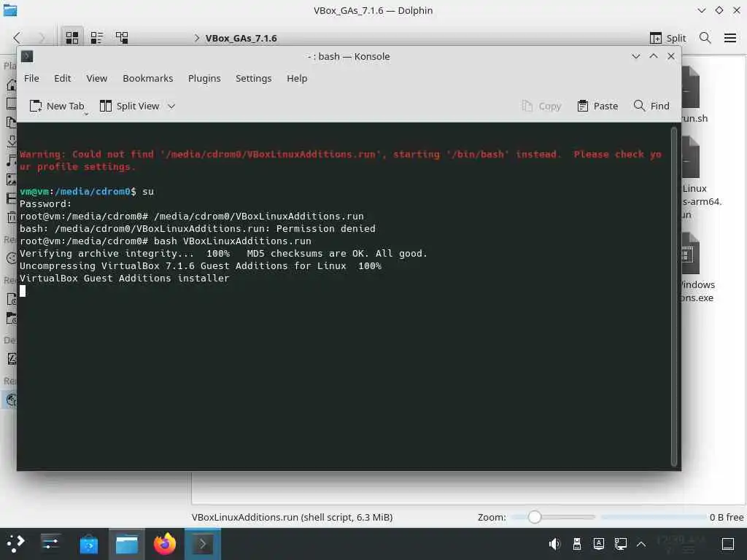This screenshot has width=747, height=560.
Task: Open the Settings menu in Konsole
Action: point(253,78)
